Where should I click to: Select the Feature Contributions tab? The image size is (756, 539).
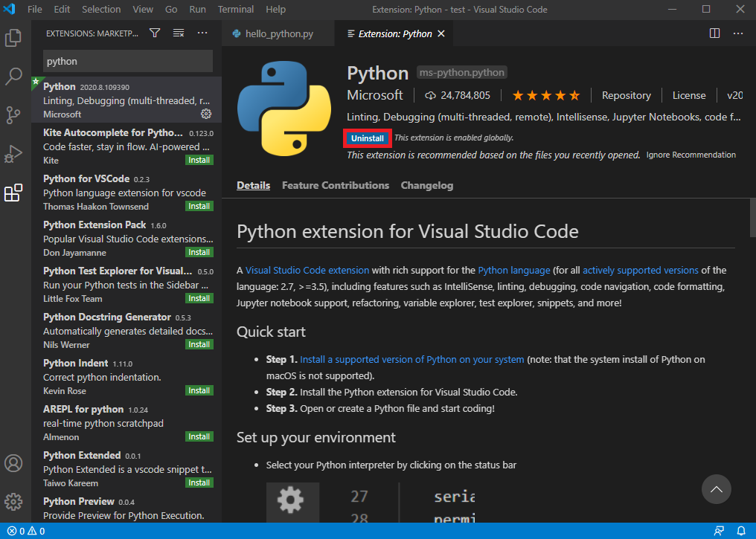336,185
